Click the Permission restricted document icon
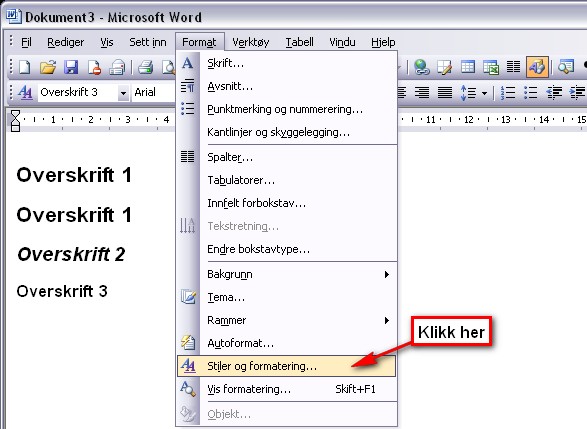The width and height of the screenshot is (587, 429). pyautogui.click(x=94, y=67)
